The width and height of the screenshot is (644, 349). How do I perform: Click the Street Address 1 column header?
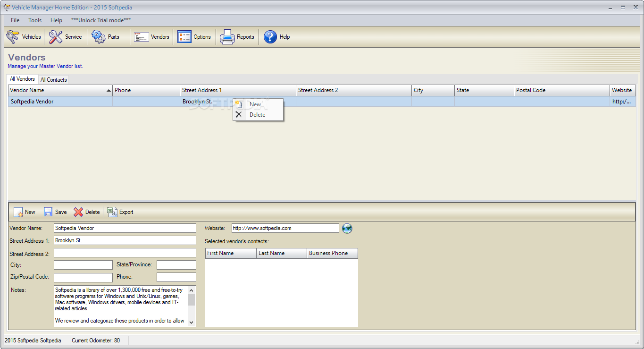pos(238,90)
